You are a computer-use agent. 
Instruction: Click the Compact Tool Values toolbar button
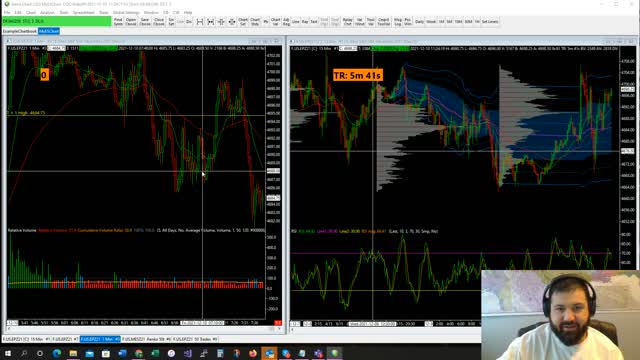click(384, 22)
